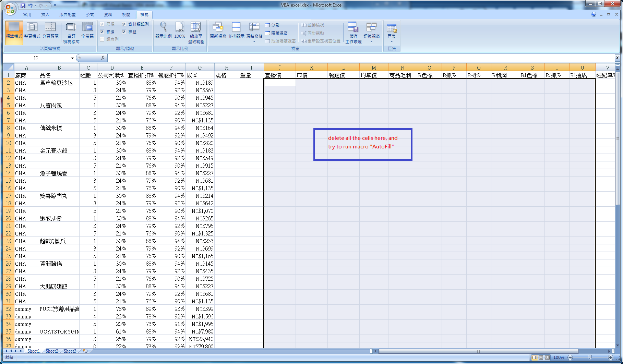Click status bar page layout view icon
The image size is (623, 364).
(x=541, y=357)
